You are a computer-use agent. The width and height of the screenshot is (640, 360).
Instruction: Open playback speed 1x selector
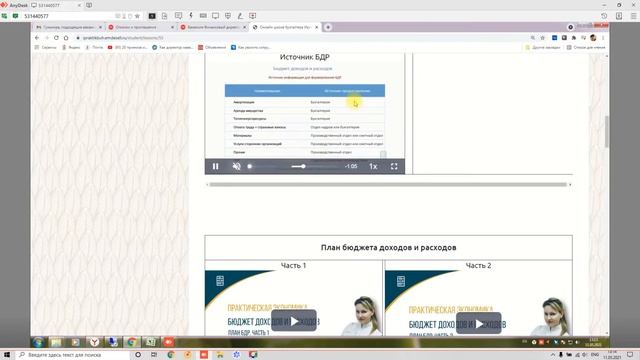pyautogui.click(x=373, y=166)
